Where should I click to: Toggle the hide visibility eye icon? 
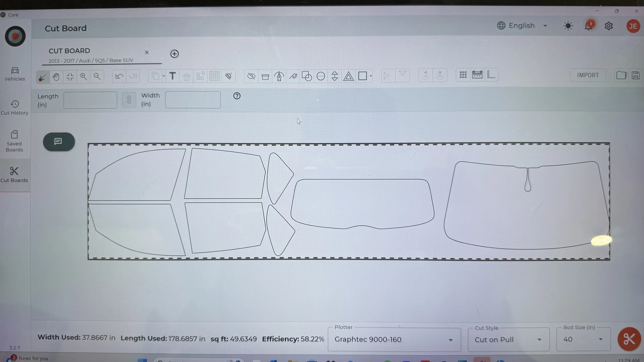[x=251, y=76]
